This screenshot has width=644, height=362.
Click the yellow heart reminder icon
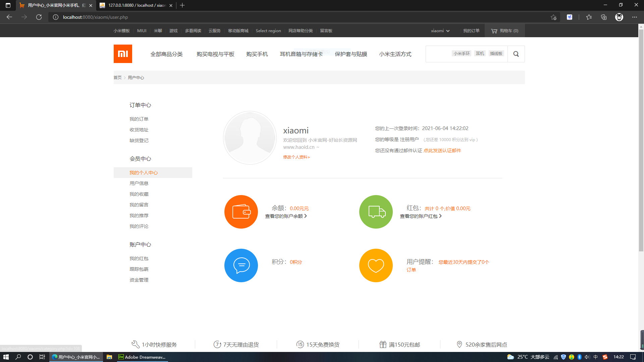376,265
